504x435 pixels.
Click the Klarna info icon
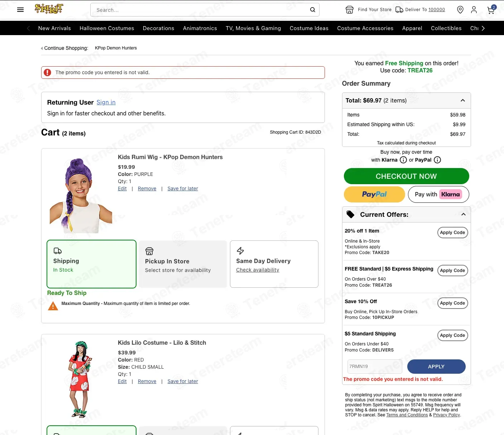[403, 160]
